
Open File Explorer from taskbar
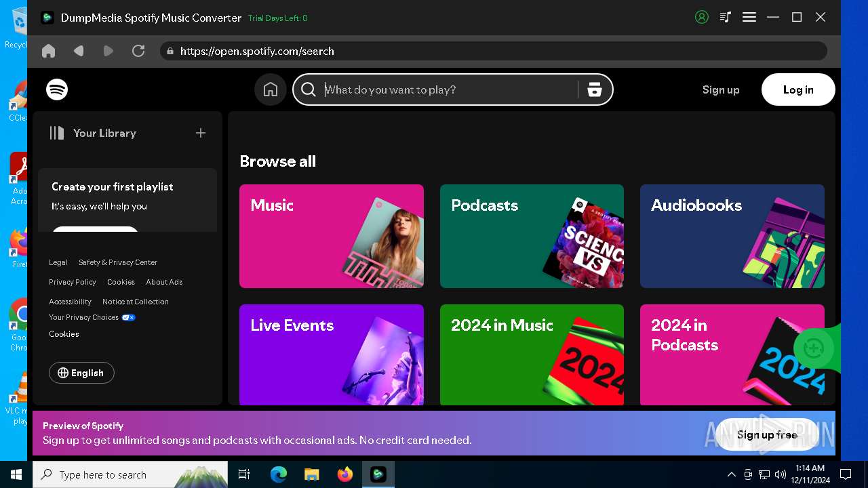click(x=312, y=474)
